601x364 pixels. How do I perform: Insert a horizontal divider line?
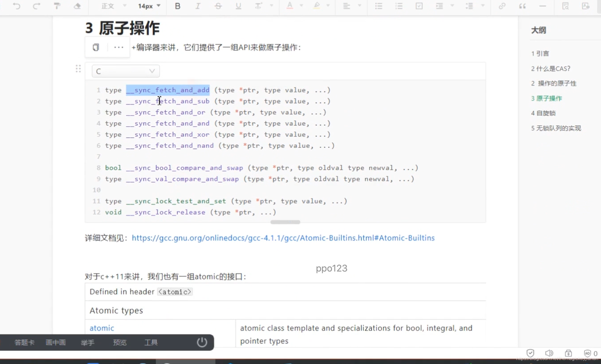[x=543, y=6]
